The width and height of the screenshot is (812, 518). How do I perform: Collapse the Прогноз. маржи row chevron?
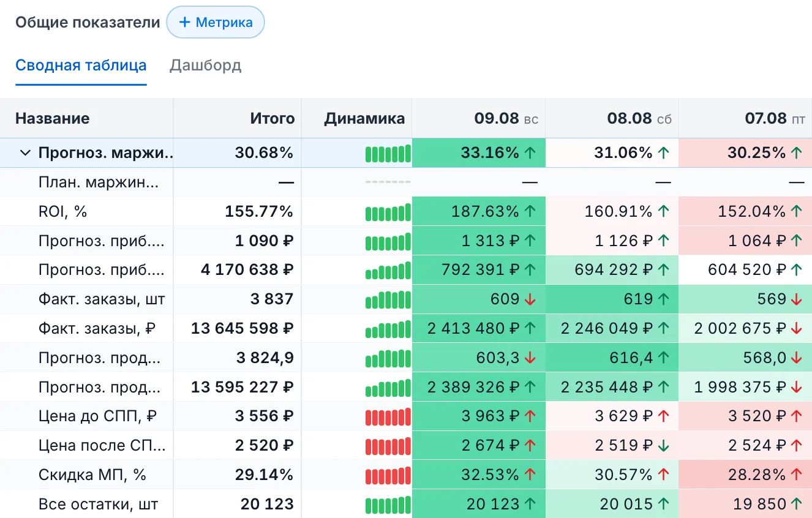25,153
